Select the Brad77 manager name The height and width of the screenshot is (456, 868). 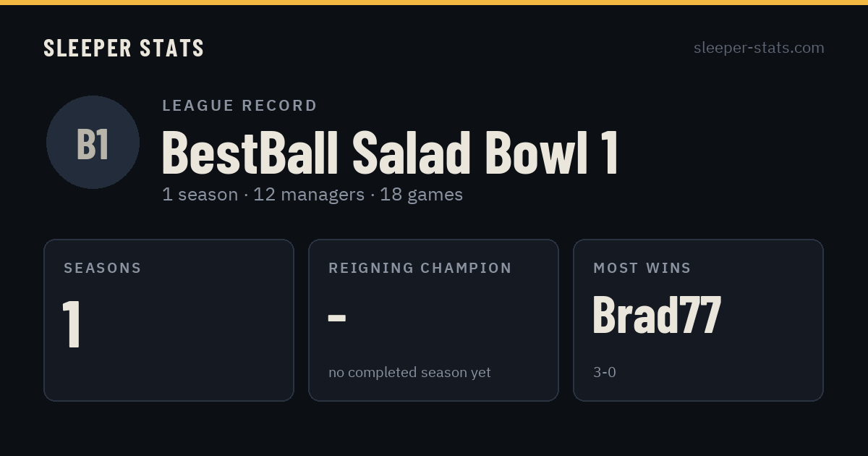pos(657,315)
